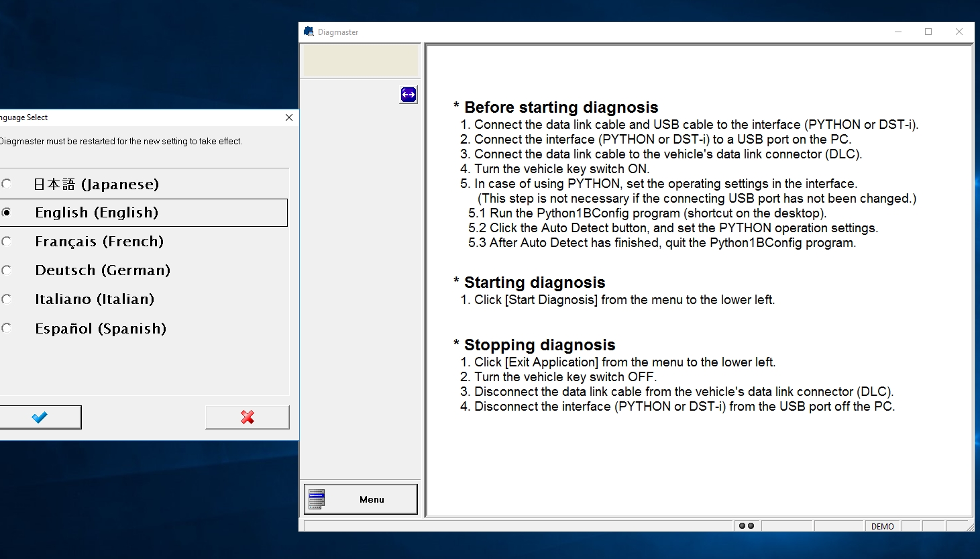
Task: Click the resize grip at window's bottom-right corner
Action: (x=970, y=527)
